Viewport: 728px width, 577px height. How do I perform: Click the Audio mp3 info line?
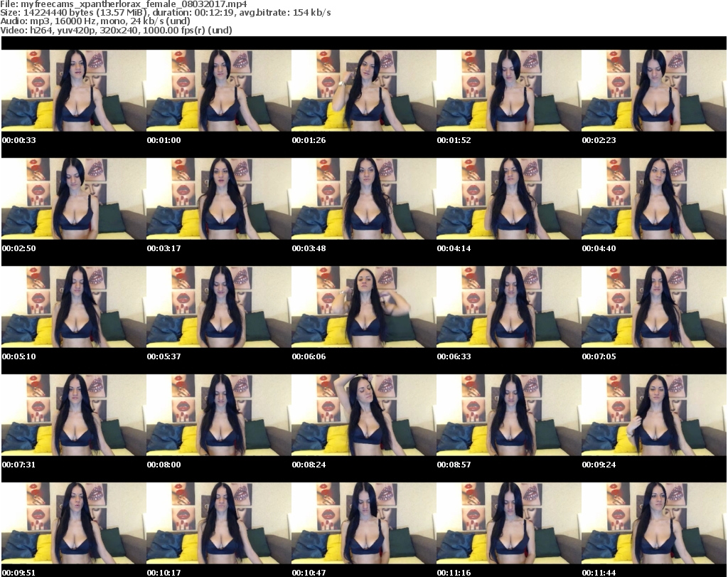(95, 21)
